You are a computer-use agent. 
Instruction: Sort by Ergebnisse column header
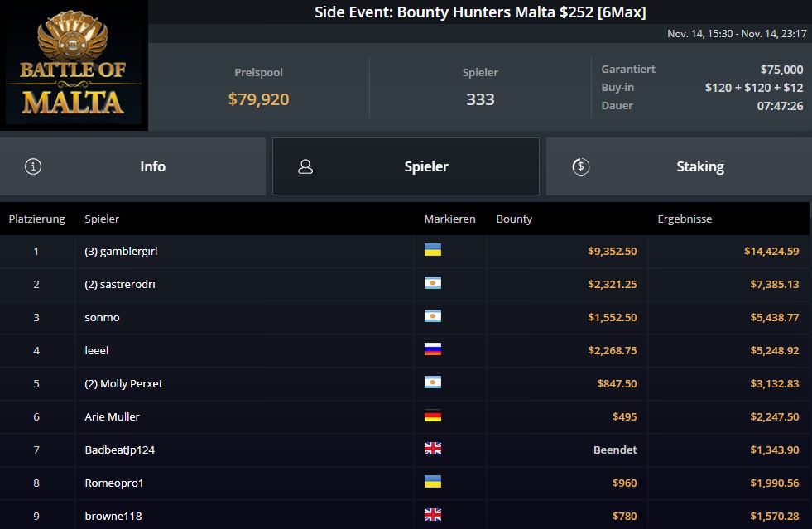[x=685, y=219]
